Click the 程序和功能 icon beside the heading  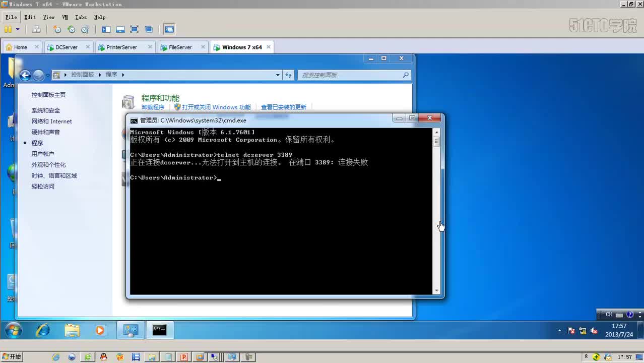click(128, 102)
